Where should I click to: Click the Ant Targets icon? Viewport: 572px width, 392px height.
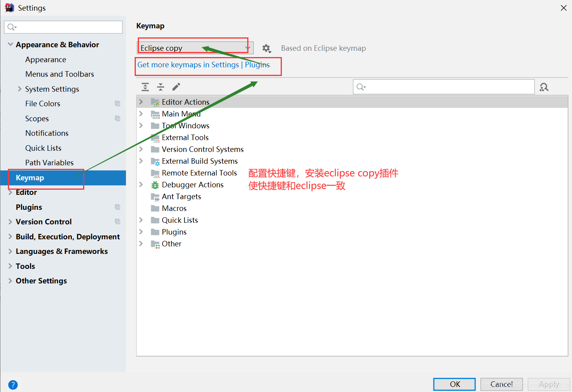(155, 197)
